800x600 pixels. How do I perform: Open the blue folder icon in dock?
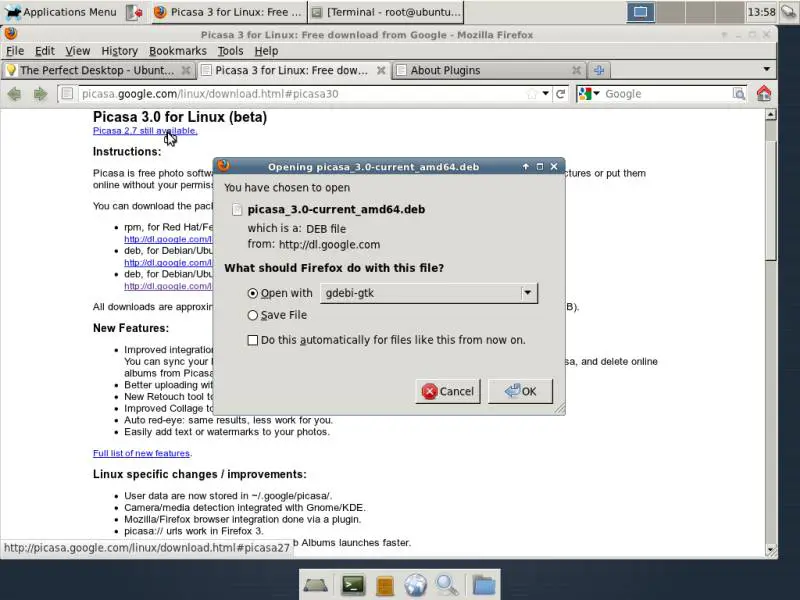coord(483,585)
